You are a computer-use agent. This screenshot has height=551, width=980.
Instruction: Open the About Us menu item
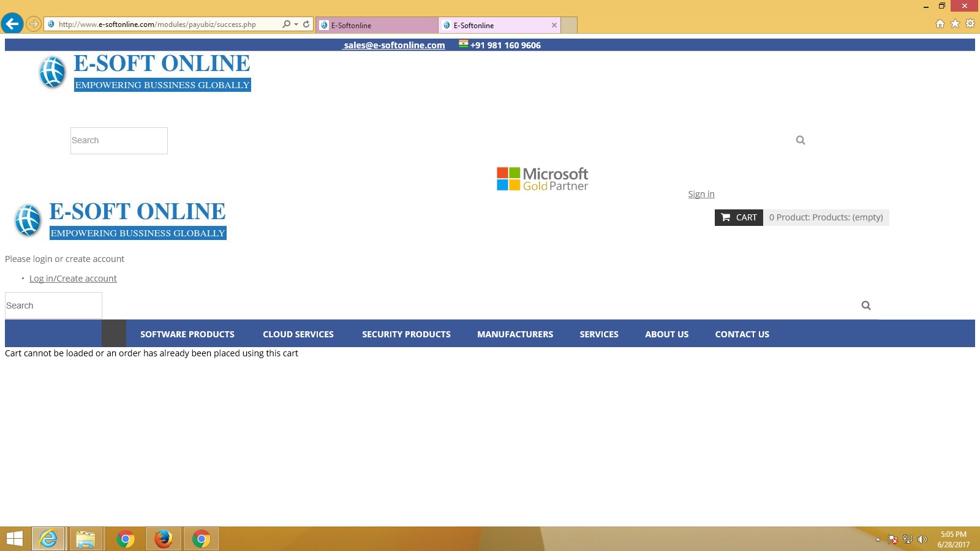[x=667, y=334]
